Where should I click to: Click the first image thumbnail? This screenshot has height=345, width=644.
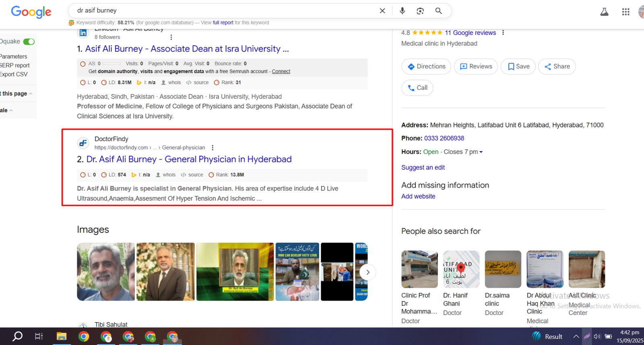click(x=106, y=271)
